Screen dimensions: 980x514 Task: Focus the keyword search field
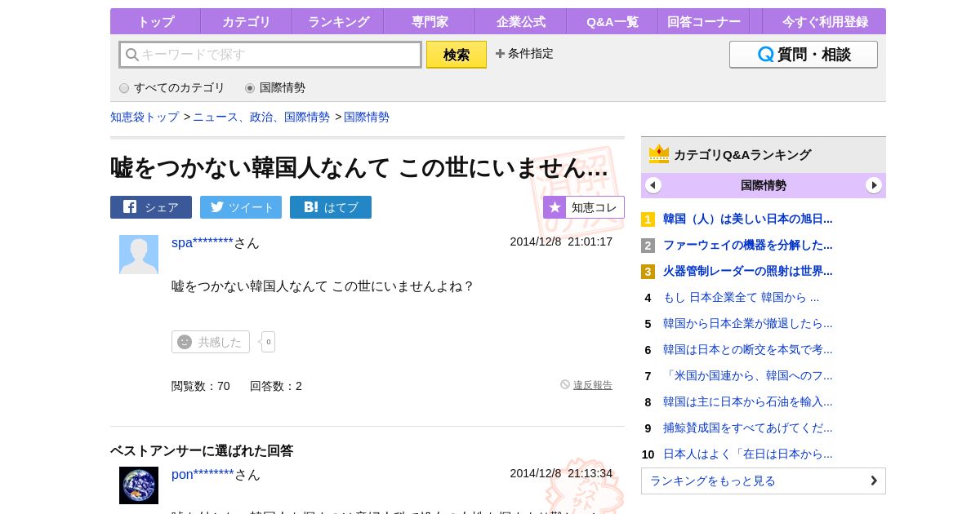pyautogui.click(x=270, y=55)
